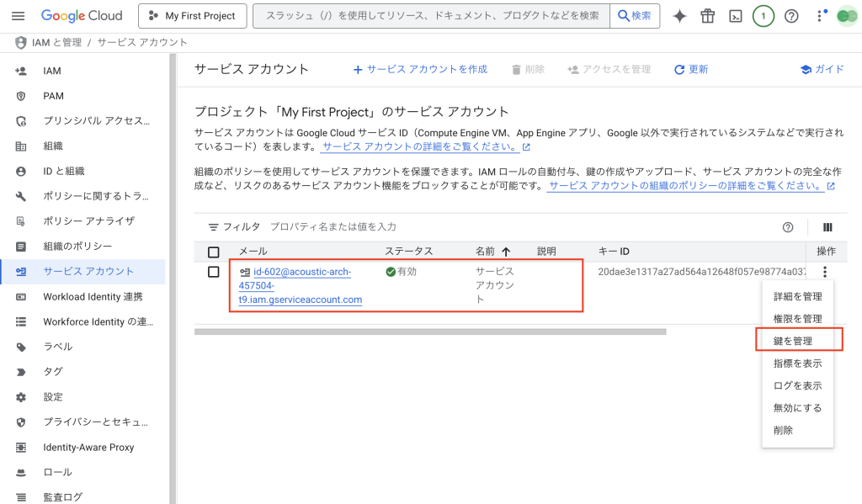
Task: Open the three-dot settings menu in header
Action: [x=821, y=16]
